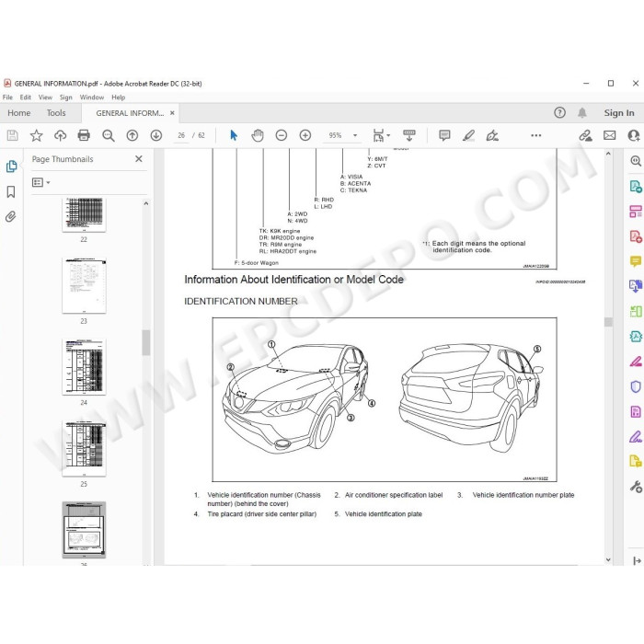
Task: Select the Highlight text tool
Action: [x=468, y=135]
